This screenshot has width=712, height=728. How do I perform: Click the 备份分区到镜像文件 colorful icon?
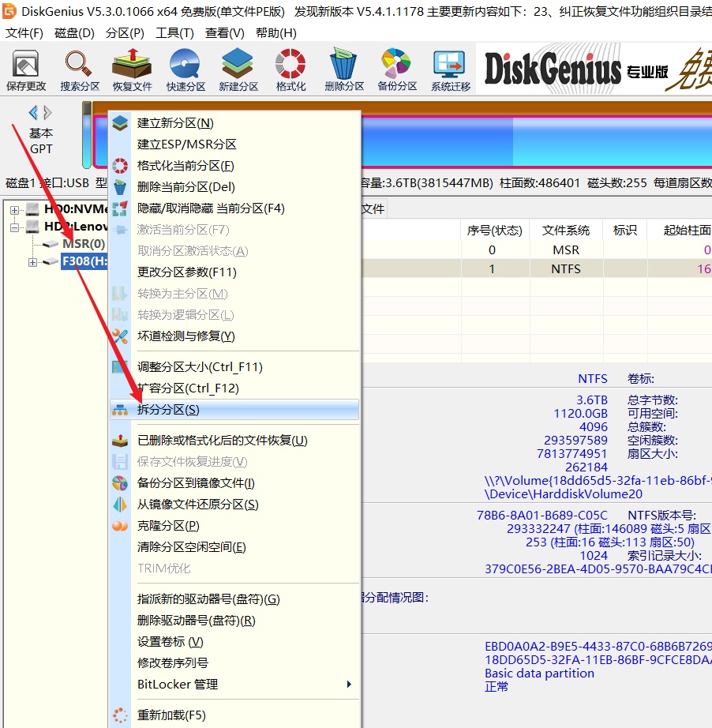120,483
